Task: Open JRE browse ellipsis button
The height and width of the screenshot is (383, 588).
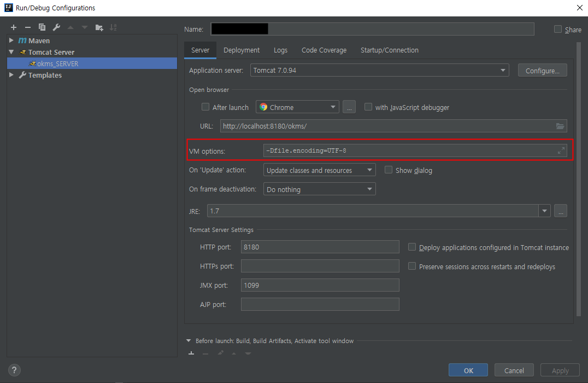Action: [561, 211]
